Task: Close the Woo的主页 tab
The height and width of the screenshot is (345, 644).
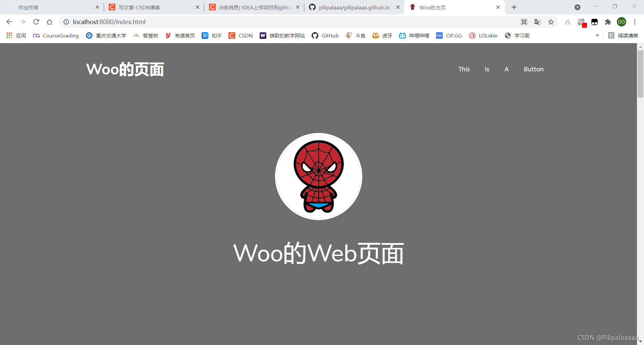Action: [498, 7]
